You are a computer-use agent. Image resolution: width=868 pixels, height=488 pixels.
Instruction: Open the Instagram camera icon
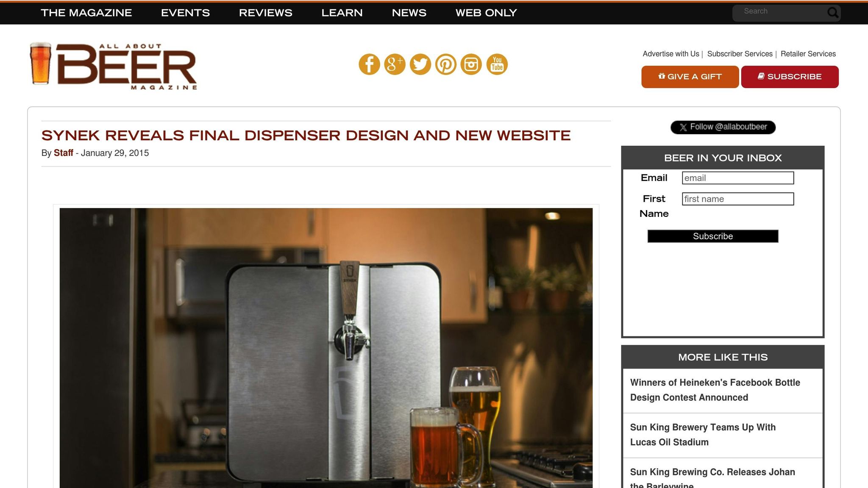pyautogui.click(x=471, y=64)
